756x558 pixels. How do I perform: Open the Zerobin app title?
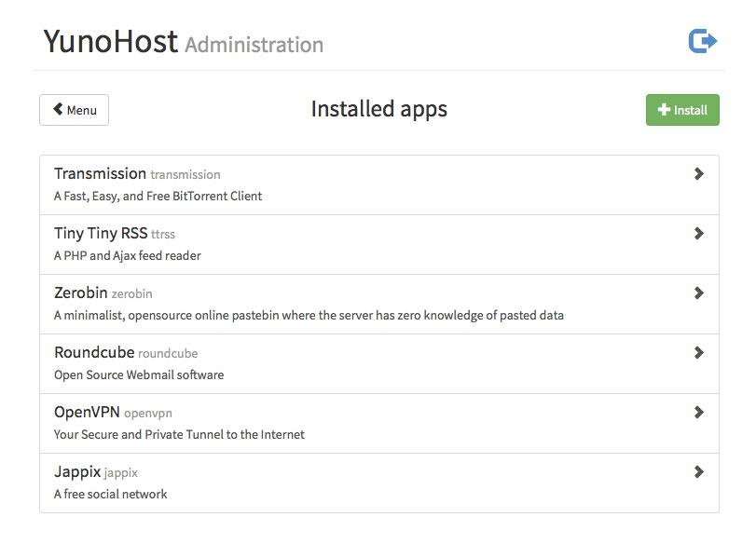point(80,293)
